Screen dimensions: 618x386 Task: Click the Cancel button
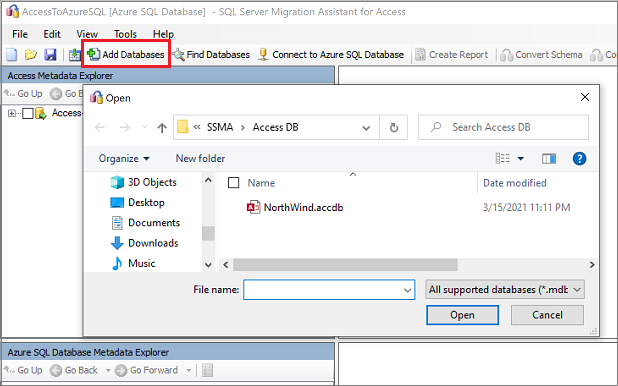(547, 315)
